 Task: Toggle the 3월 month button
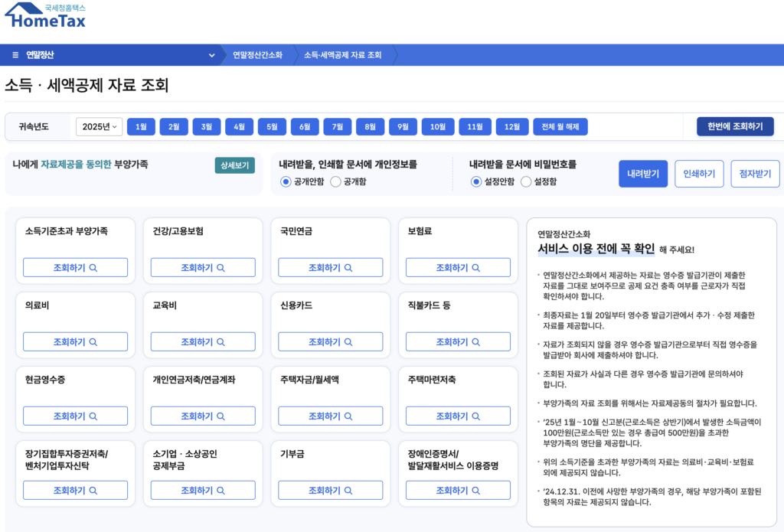pyautogui.click(x=206, y=127)
